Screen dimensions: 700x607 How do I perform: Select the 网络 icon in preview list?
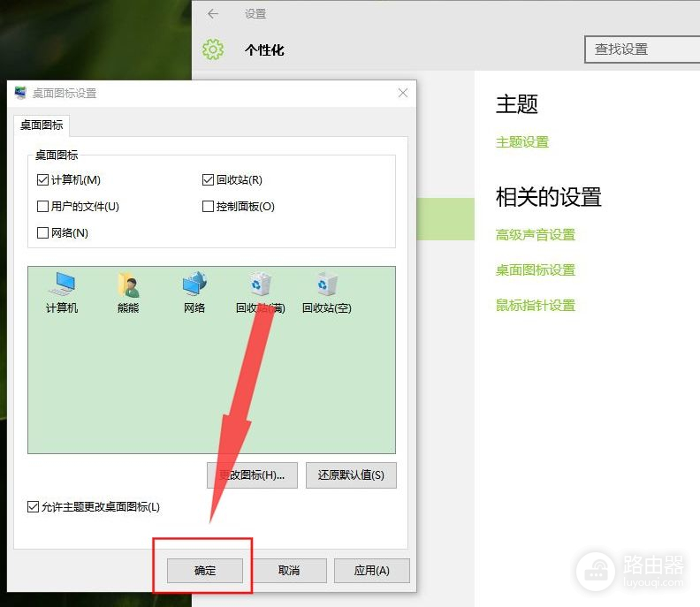click(x=194, y=285)
